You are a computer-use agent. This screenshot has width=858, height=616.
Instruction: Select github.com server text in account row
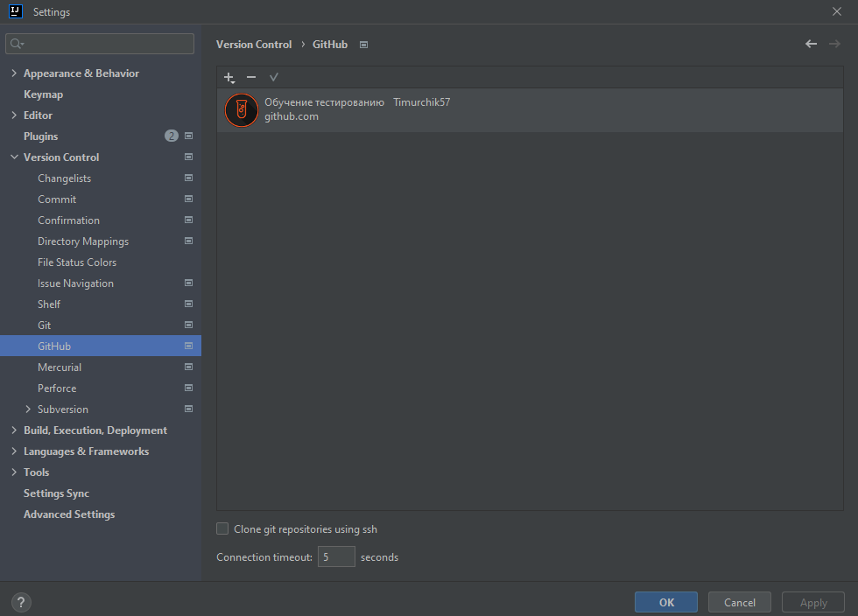(x=292, y=116)
